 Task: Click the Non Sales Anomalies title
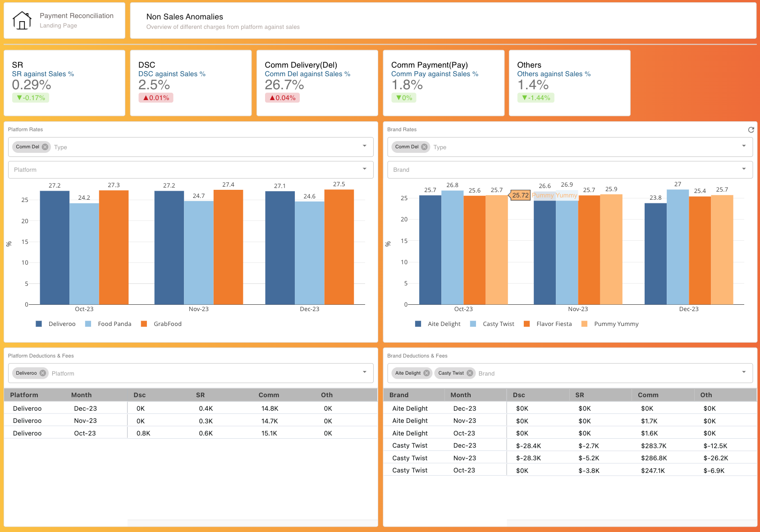(185, 17)
